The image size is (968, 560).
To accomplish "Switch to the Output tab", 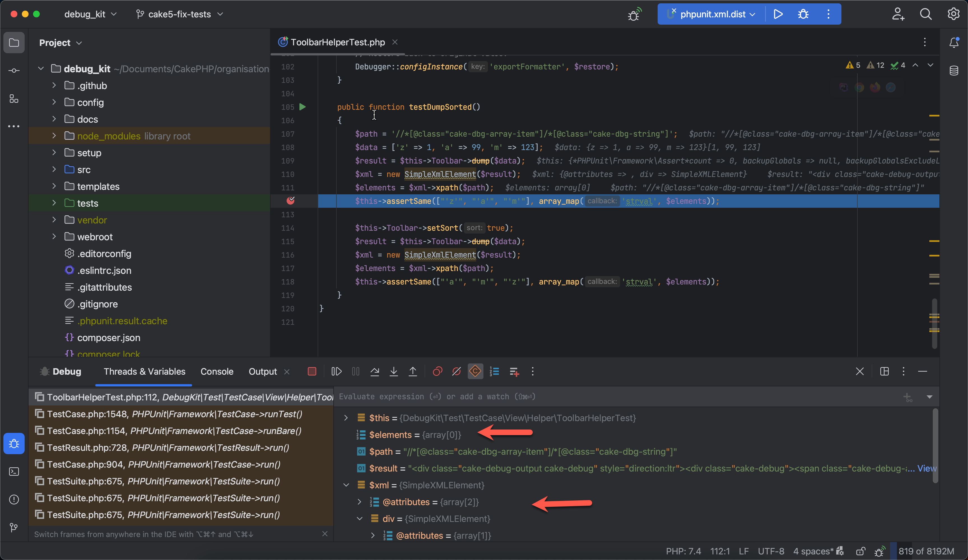I will click(262, 371).
